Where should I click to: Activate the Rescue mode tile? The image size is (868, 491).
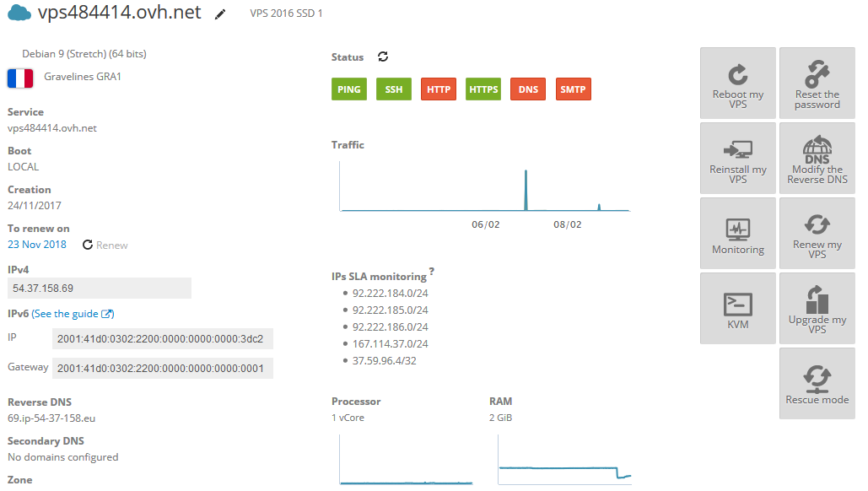tap(817, 384)
